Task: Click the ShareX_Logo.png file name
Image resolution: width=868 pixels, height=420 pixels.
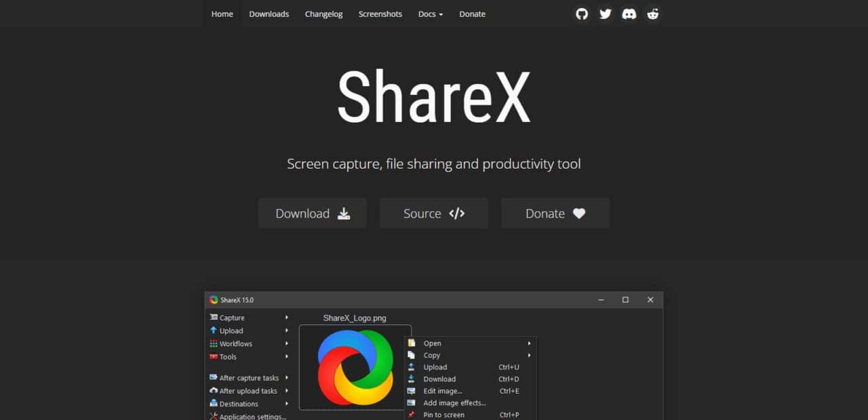Action: pos(355,318)
